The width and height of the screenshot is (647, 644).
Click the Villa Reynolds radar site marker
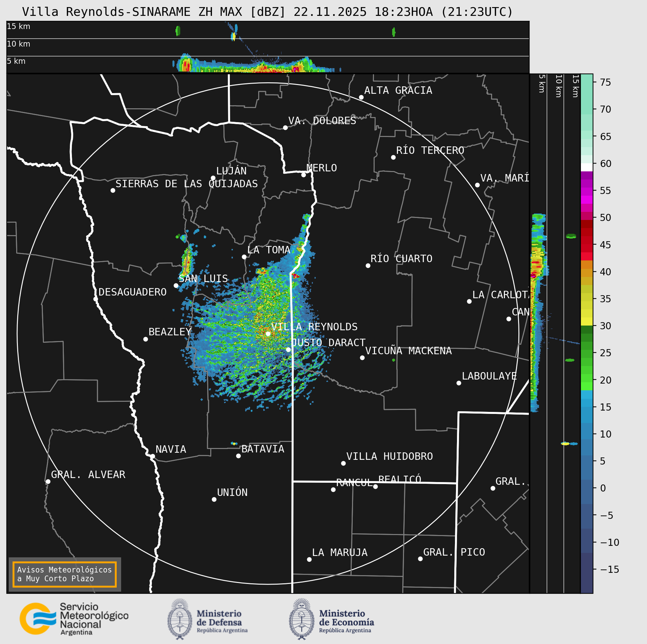click(268, 334)
